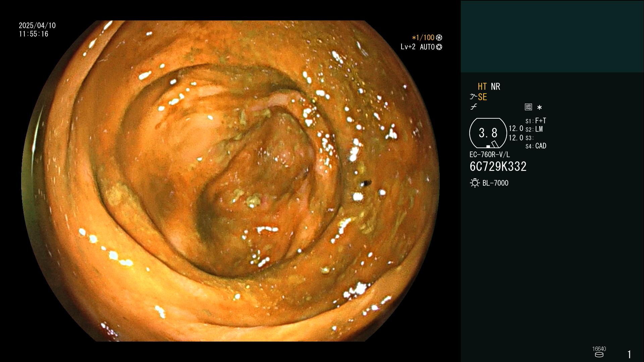
Task: Click the serial number 6C729K332
Action: 498,167
